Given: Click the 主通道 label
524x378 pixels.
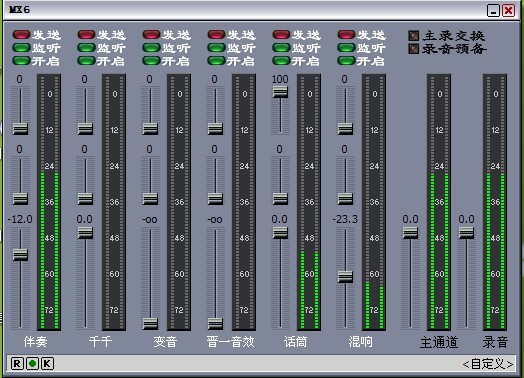Looking at the screenshot, I should (x=439, y=343).
